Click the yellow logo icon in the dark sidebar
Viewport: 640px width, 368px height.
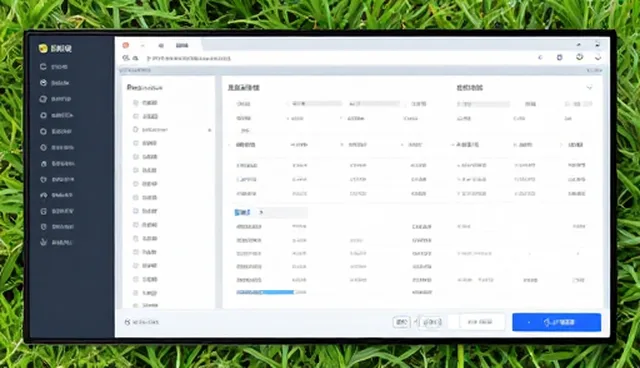(x=43, y=49)
